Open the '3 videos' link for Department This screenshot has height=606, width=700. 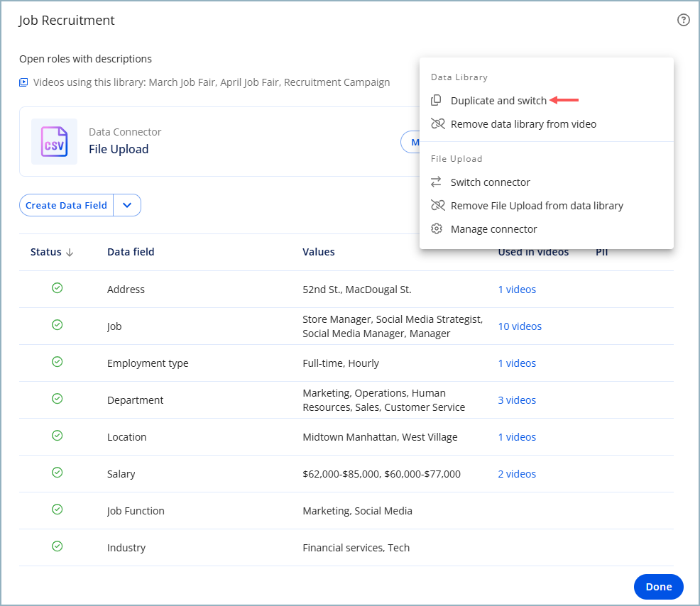point(517,400)
